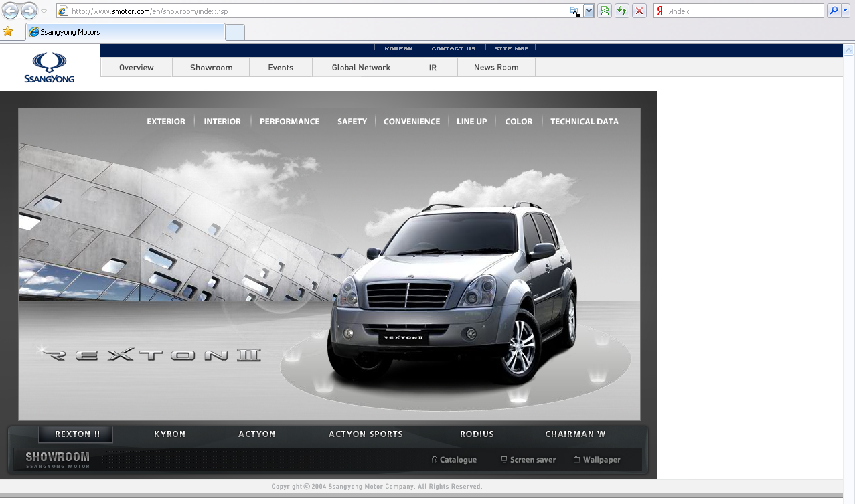
Task: Click the Screen saver icon
Action: pos(504,460)
